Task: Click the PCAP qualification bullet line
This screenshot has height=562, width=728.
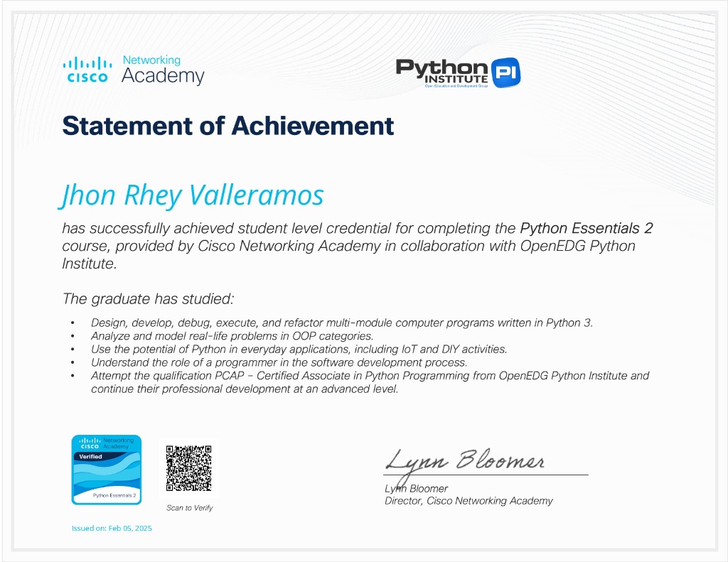Action: pos(370,382)
